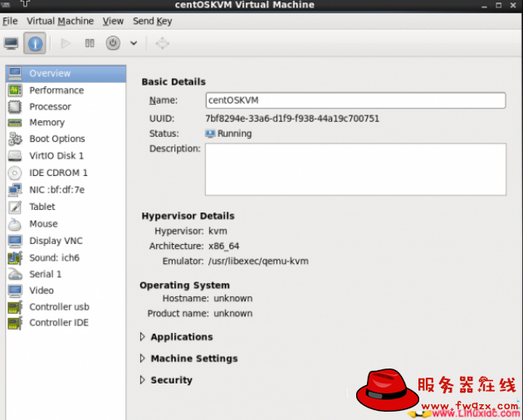Image resolution: width=523 pixels, height=420 pixels.
Task: Open the View menu
Action: pyautogui.click(x=113, y=21)
